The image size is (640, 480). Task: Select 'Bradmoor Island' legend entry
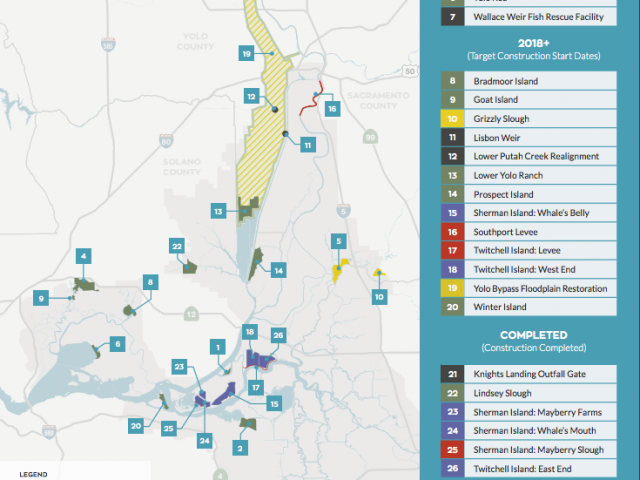[529, 81]
